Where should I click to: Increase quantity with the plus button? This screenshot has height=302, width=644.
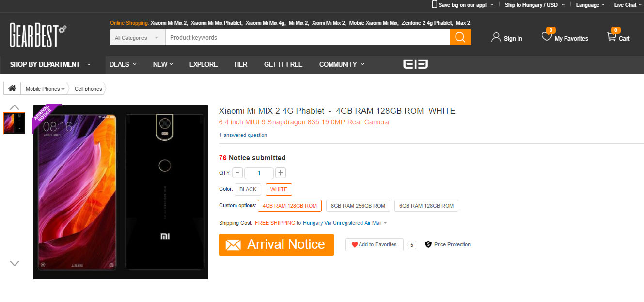(281, 173)
